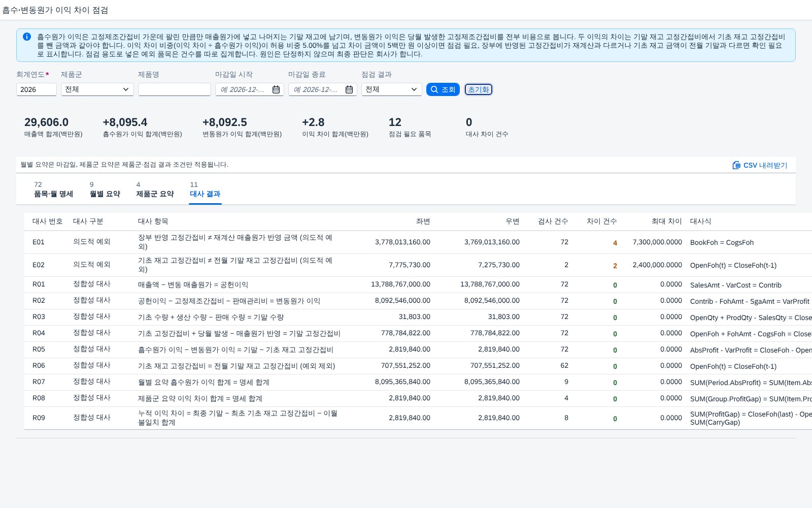The width and height of the screenshot is (812, 508).
Task: Click the 12 점검 필요 품목 KPI
Action: [410, 127]
